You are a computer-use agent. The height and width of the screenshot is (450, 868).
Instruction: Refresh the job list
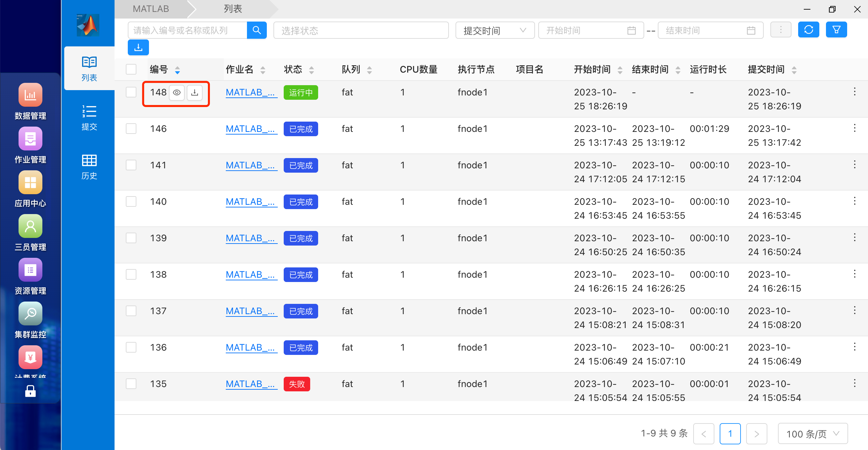pos(808,30)
